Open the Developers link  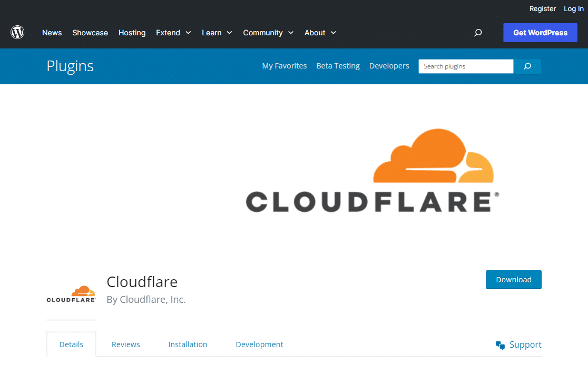(389, 66)
